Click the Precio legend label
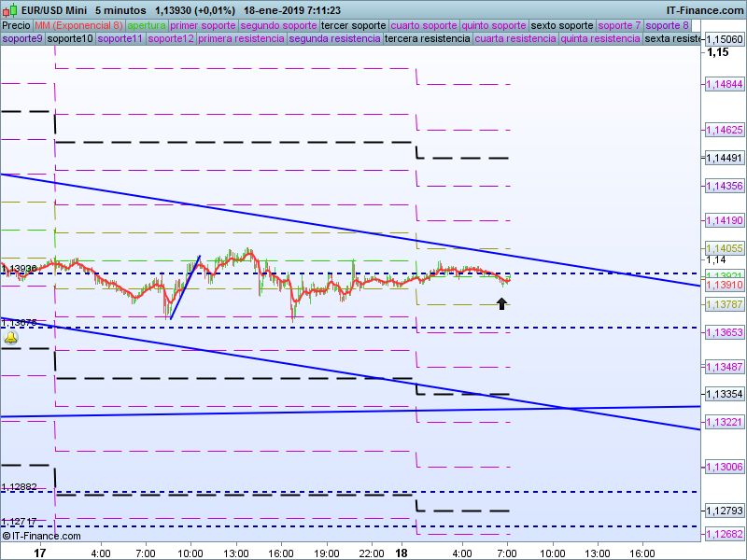Image resolution: width=747 pixels, height=560 pixels. pos(16,25)
